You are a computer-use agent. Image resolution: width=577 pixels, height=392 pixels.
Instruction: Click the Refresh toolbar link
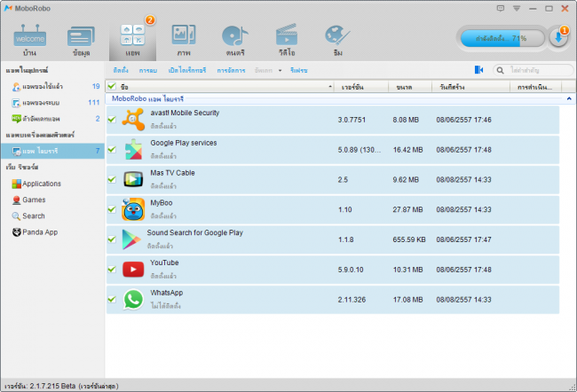298,70
